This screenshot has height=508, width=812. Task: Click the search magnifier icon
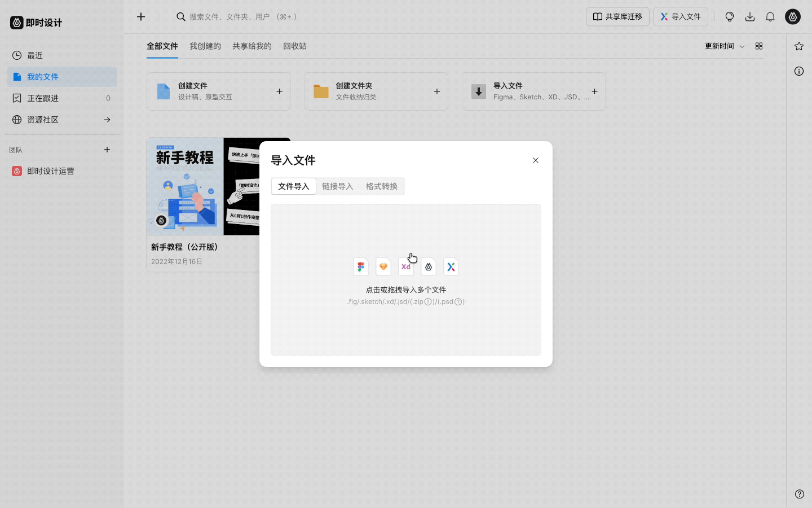(180, 17)
